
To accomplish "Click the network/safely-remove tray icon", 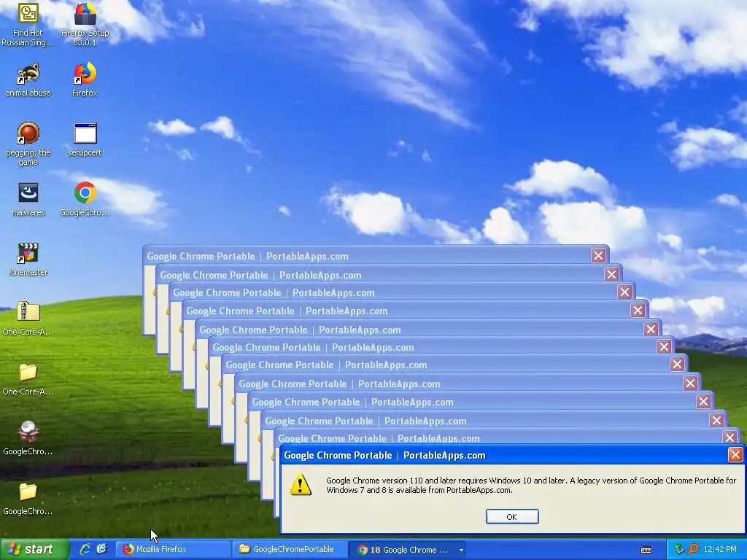I will point(679,550).
